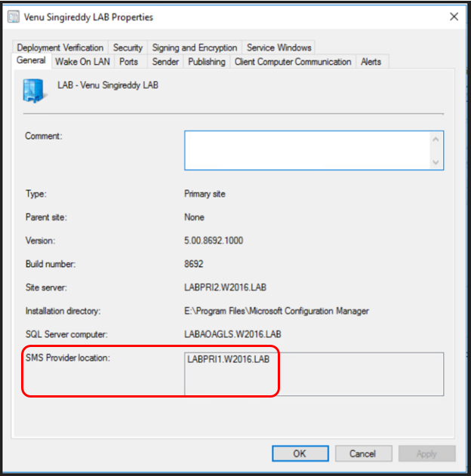Click the Primary site type value
This screenshot has height=476, width=471.
coord(205,194)
